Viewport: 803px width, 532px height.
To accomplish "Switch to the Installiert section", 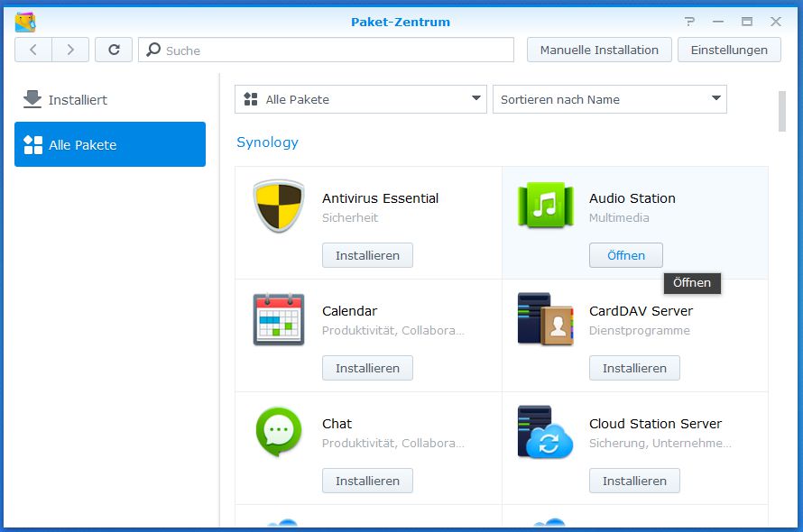I will [110, 99].
